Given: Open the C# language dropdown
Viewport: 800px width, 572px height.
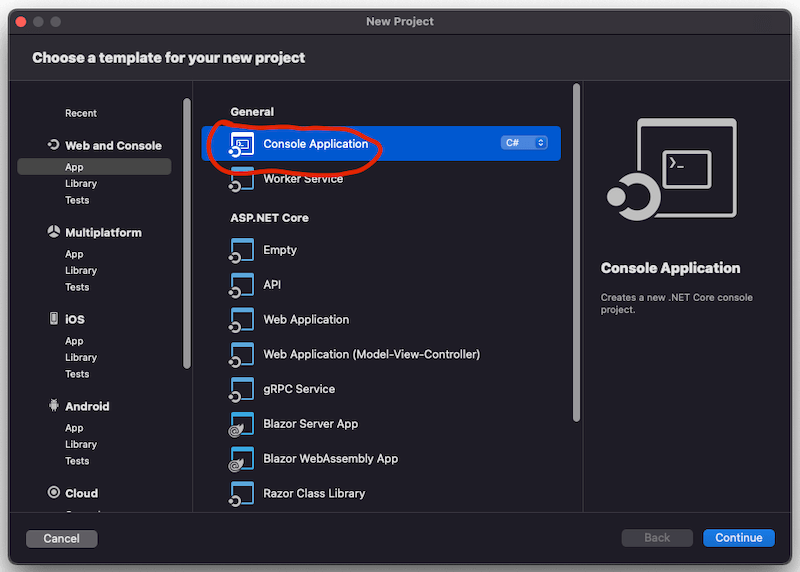Looking at the screenshot, I should pos(524,143).
